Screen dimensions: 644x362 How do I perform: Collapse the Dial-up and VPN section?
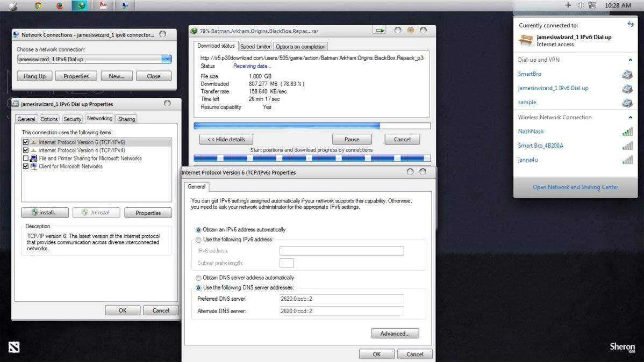point(630,60)
